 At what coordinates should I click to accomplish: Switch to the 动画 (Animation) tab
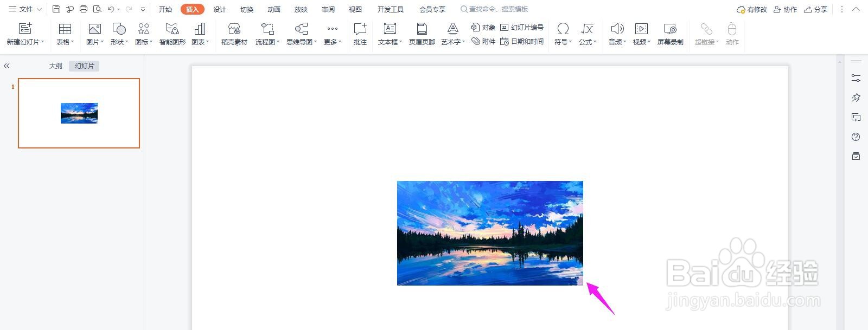[x=274, y=9]
